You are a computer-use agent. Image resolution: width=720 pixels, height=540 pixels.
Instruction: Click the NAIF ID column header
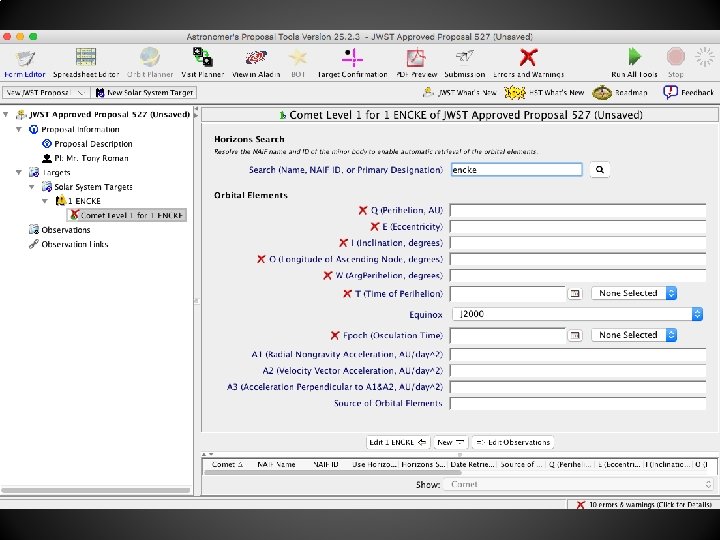[326, 464]
